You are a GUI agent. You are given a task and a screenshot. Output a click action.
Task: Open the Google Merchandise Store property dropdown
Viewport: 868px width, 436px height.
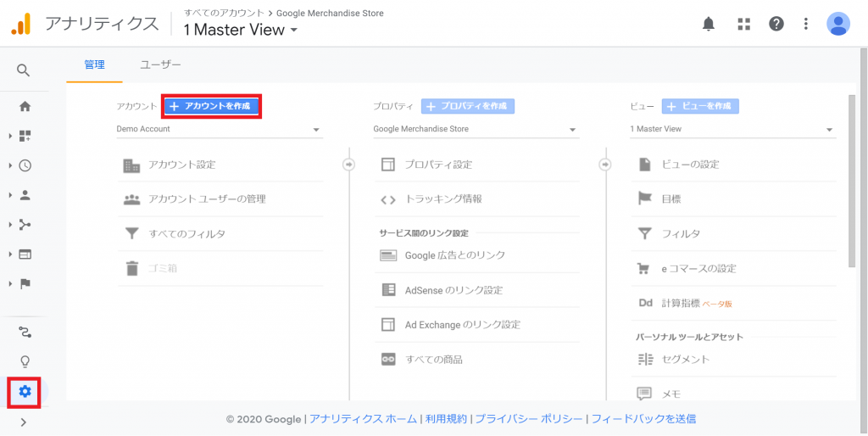click(x=476, y=129)
